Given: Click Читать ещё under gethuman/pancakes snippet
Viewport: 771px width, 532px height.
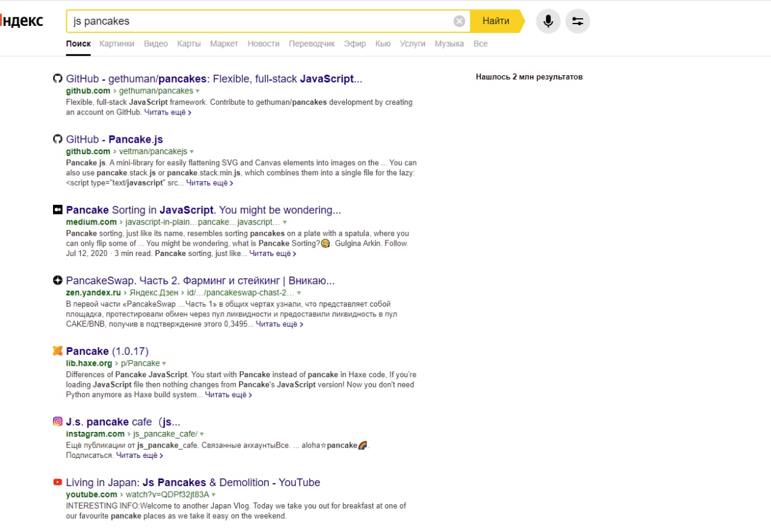Looking at the screenshot, I should pyautogui.click(x=167, y=113).
